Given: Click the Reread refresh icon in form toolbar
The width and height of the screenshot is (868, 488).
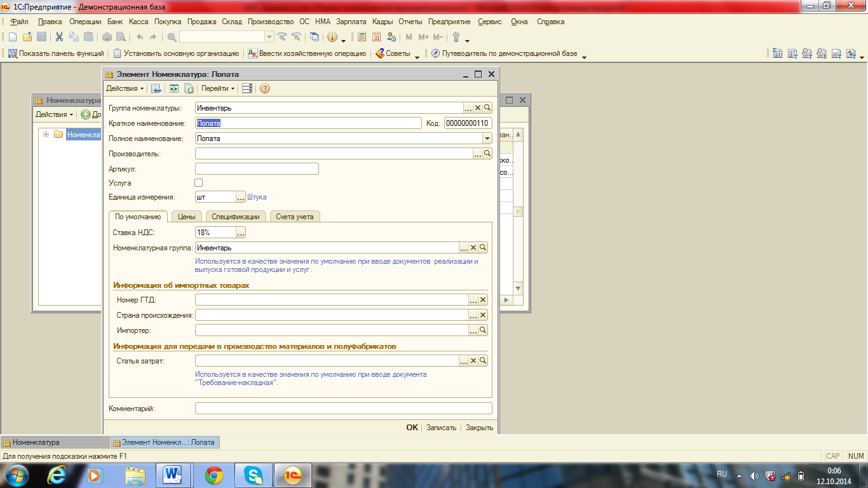Looking at the screenshot, I should coord(173,88).
